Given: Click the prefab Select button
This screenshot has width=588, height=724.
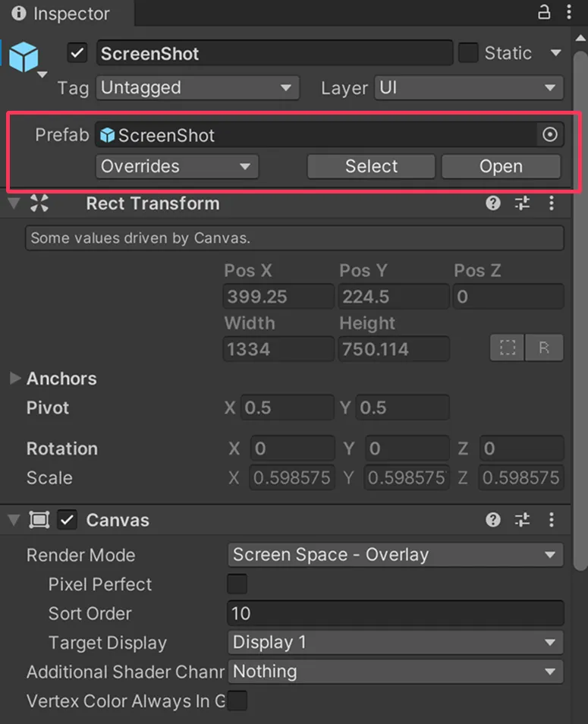Looking at the screenshot, I should pyautogui.click(x=371, y=166).
